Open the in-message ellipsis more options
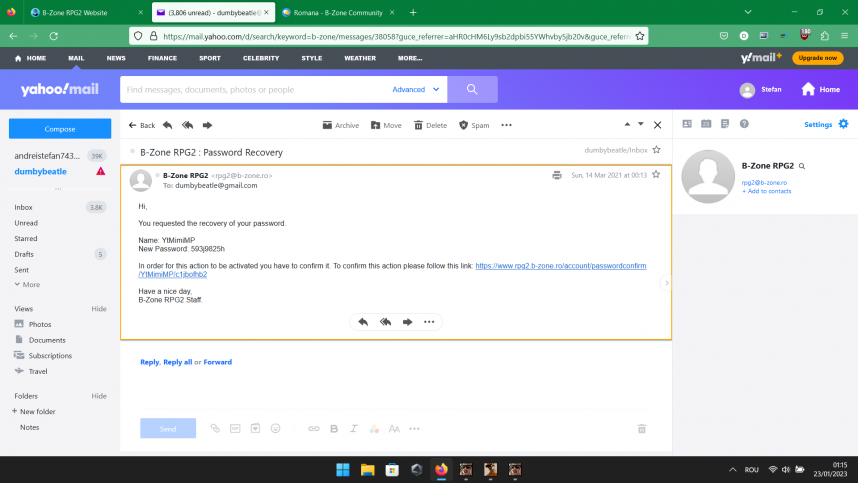Image resolution: width=858 pixels, height=483 pixels. 429,322
